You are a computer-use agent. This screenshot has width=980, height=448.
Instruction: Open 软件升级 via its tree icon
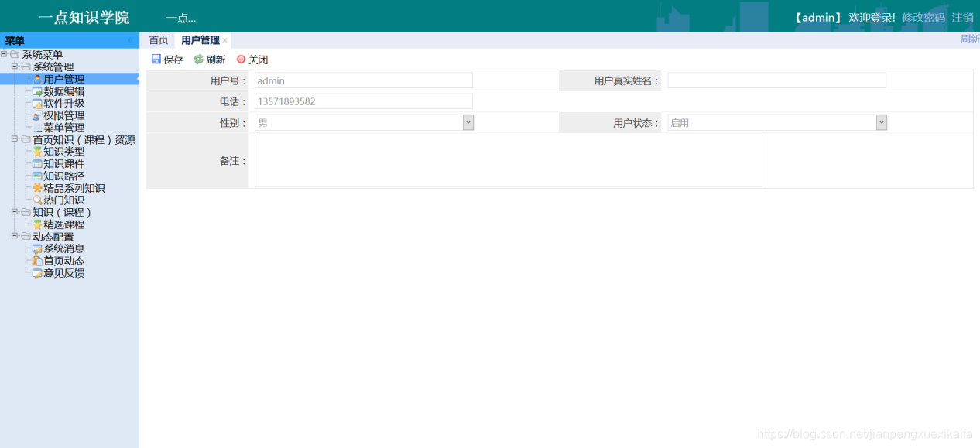point(37,103)
